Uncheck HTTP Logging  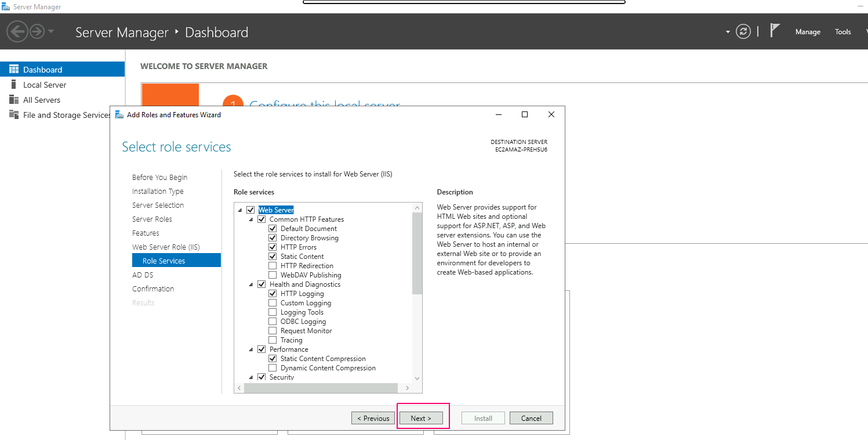pos(273,293)
